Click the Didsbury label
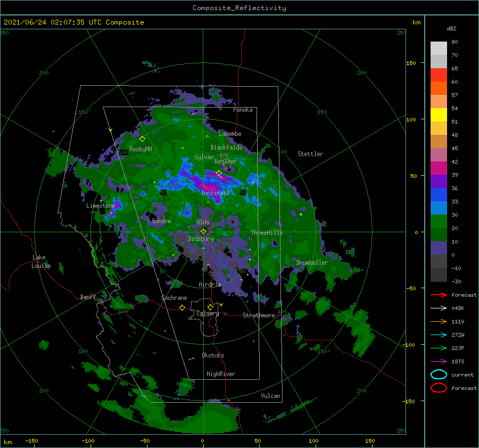 click(201, 239)
